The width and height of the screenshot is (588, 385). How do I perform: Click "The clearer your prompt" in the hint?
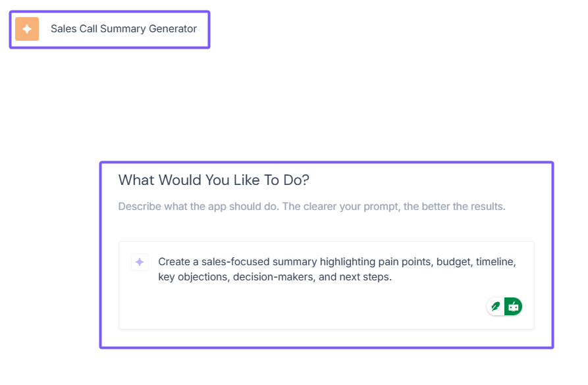340,207
